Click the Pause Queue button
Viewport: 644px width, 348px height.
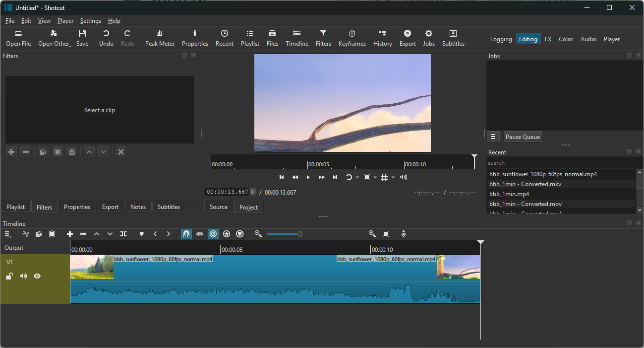[x=523, y=137]
